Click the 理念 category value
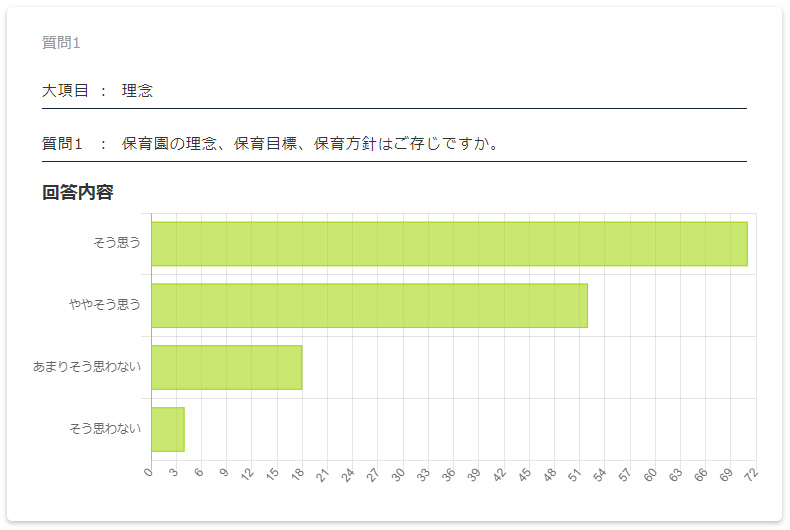Image resolution: width=790 pixels, height=530 pixels. (137, 91)
